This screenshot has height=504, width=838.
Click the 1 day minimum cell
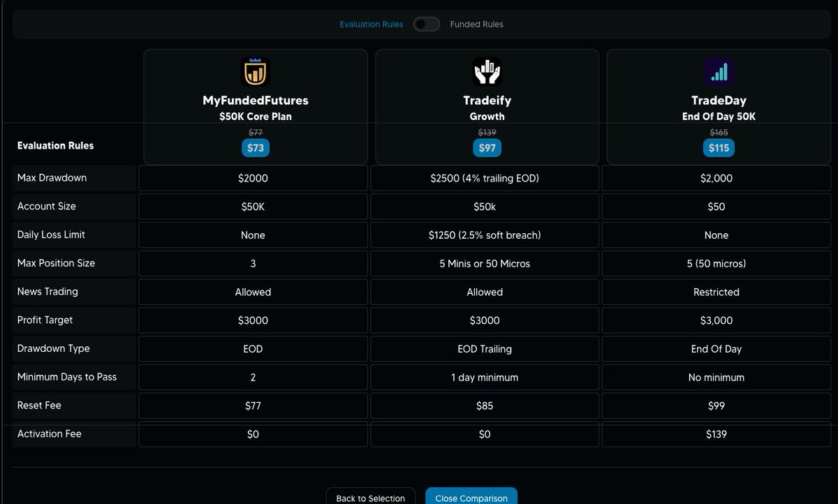tap(485, 377)
